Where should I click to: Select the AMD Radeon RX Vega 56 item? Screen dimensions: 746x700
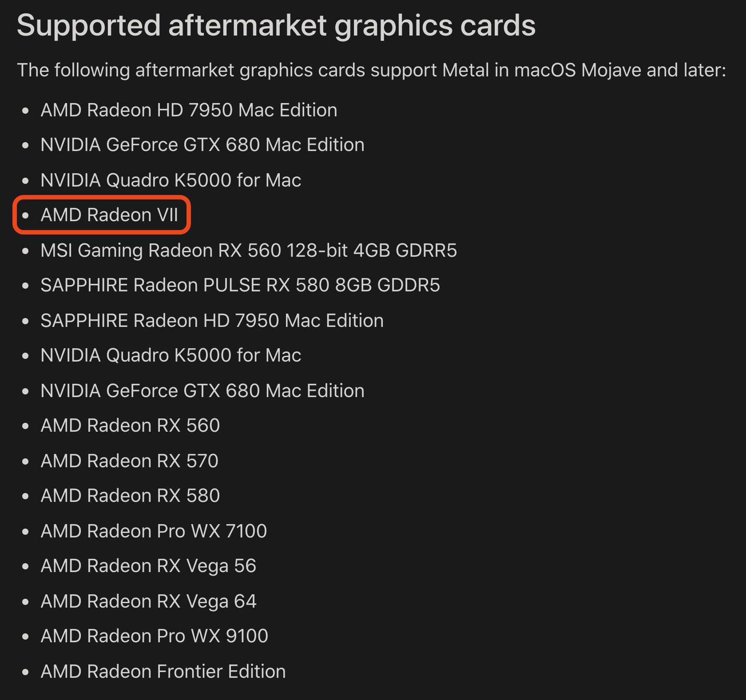[x=149, y=566]
